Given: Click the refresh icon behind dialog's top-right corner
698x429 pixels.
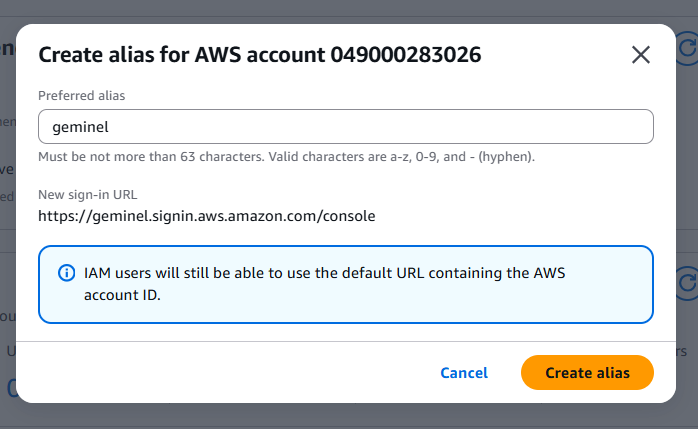Looking at the screenshot, I should 687,48.
